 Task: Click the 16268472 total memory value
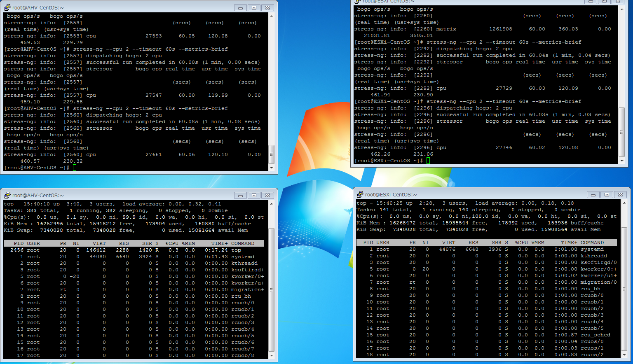pyautogui.click(x=403, y=223)
